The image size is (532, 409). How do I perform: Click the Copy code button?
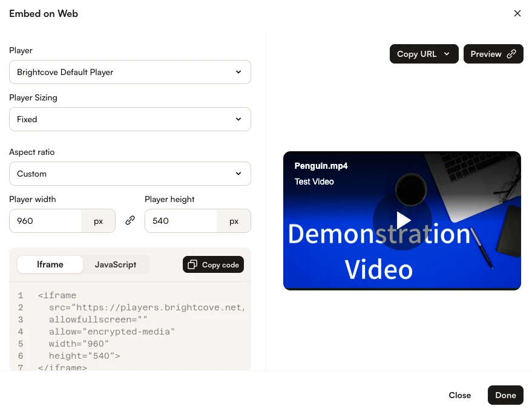[213, 264]
